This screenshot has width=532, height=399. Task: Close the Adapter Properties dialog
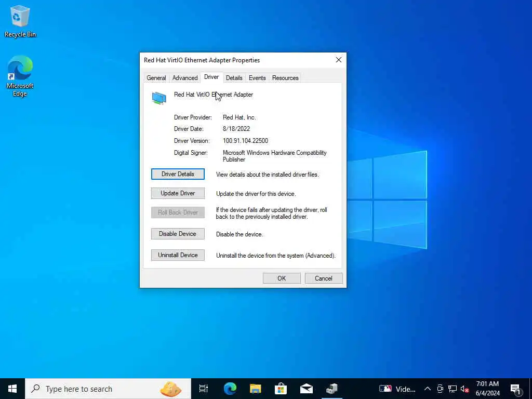coord(339,60)
